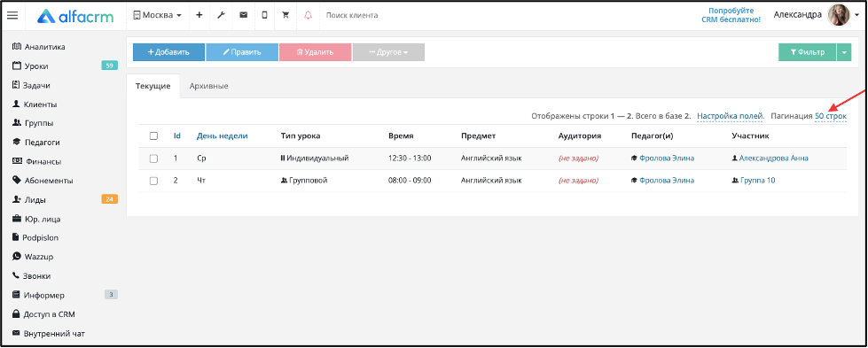Open the Другое dropdown button
The image size is (868, 348).
pyautogui.click(x=388, y=52)
